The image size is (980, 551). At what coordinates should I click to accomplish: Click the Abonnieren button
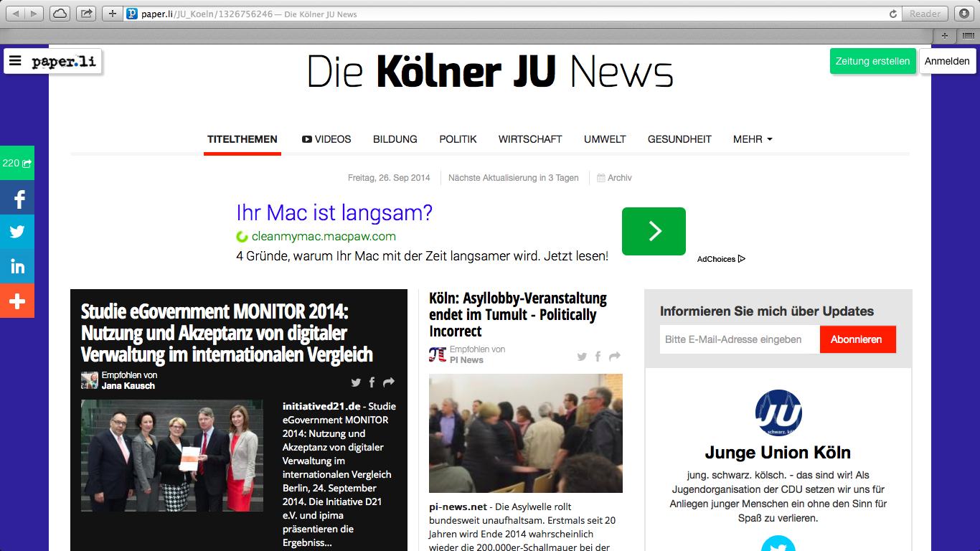[x=857, y=339]
